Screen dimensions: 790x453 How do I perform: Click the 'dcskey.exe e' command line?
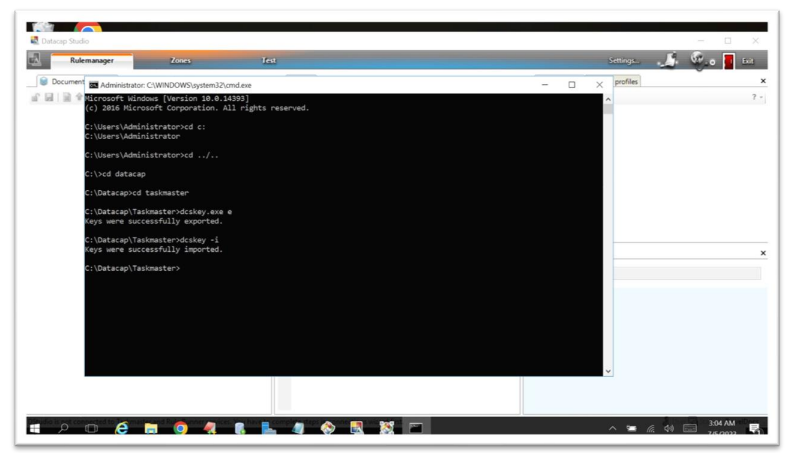[x=158, y=212]
